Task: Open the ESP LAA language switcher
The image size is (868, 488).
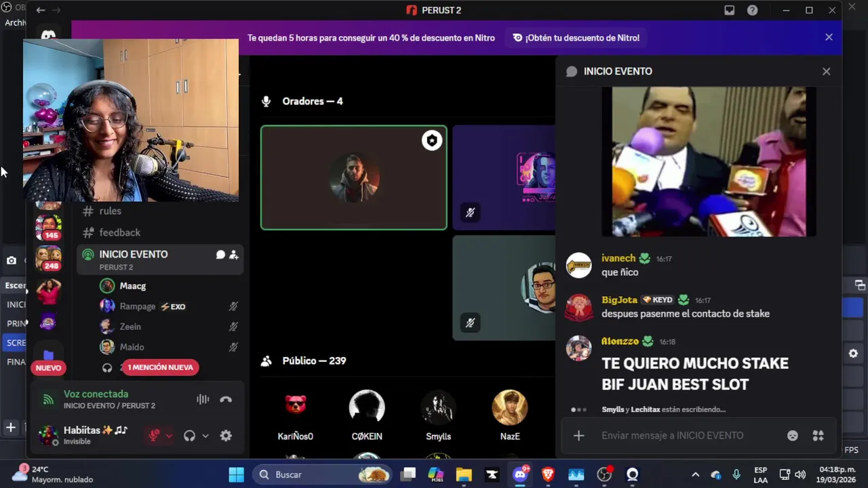Action: [x=760, y=474]
